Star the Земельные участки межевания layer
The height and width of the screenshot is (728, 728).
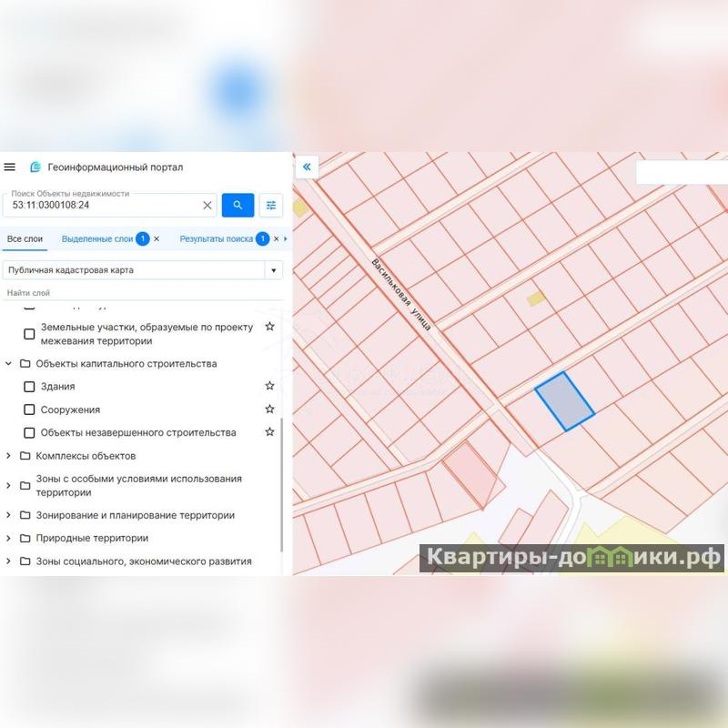point(269,327)
